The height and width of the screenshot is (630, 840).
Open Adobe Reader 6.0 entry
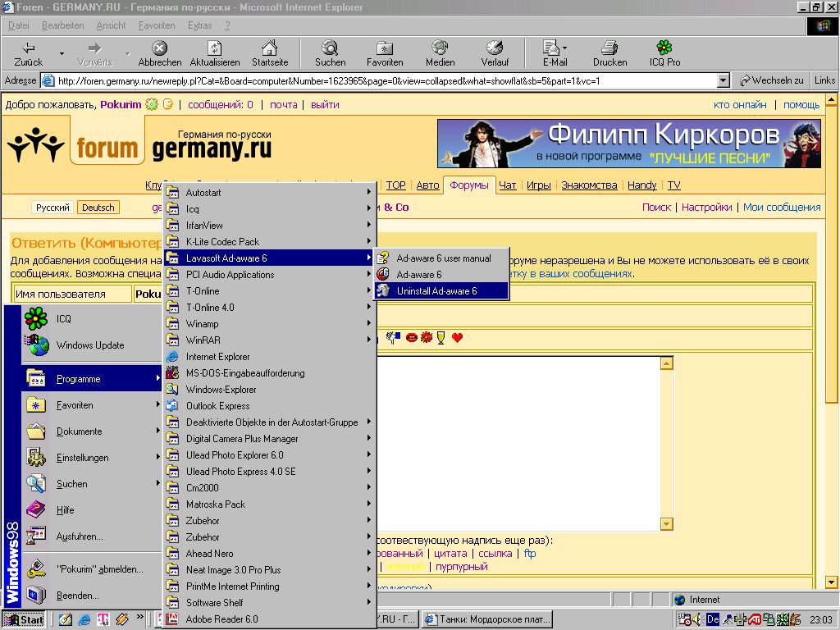(269, 619)
